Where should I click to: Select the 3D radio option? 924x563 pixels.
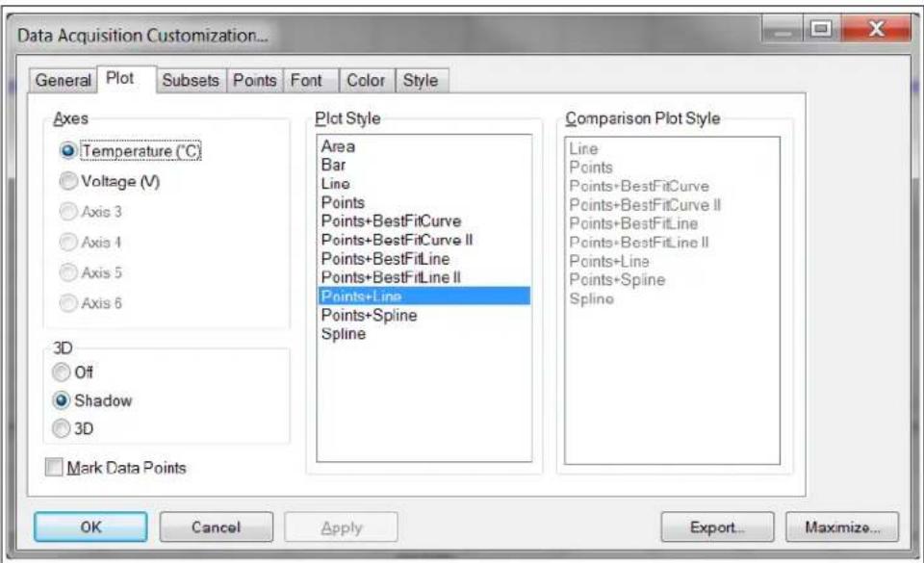[62, 428]
